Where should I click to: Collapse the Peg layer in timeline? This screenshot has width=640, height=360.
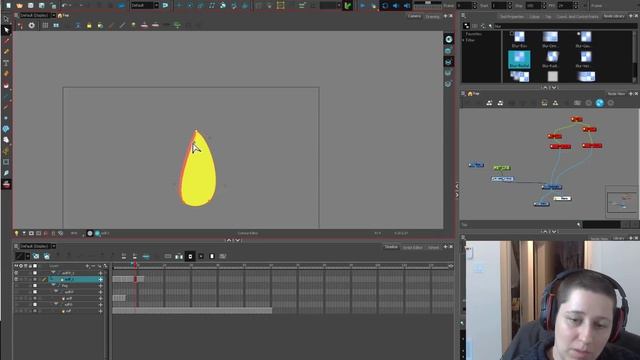[x=53, y=286]
